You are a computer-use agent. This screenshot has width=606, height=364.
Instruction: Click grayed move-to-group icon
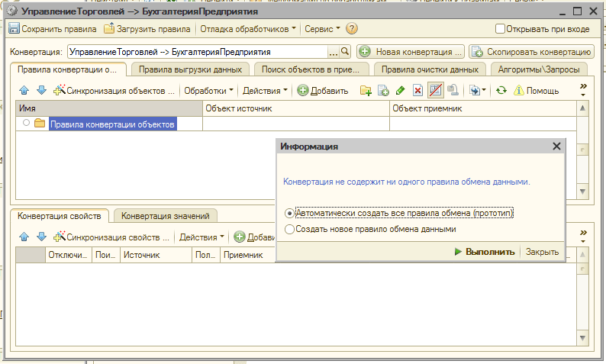[453, 90]
